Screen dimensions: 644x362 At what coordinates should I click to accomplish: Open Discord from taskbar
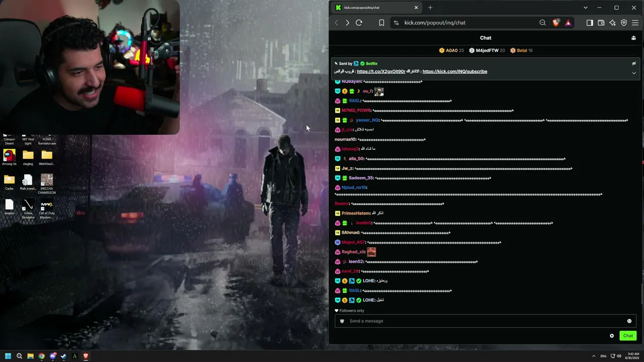tap(52, 356)
